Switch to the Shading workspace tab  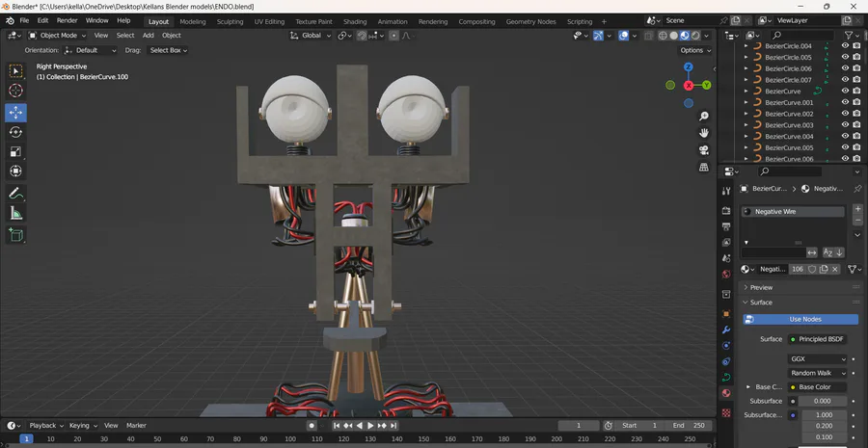coord(355,21)
